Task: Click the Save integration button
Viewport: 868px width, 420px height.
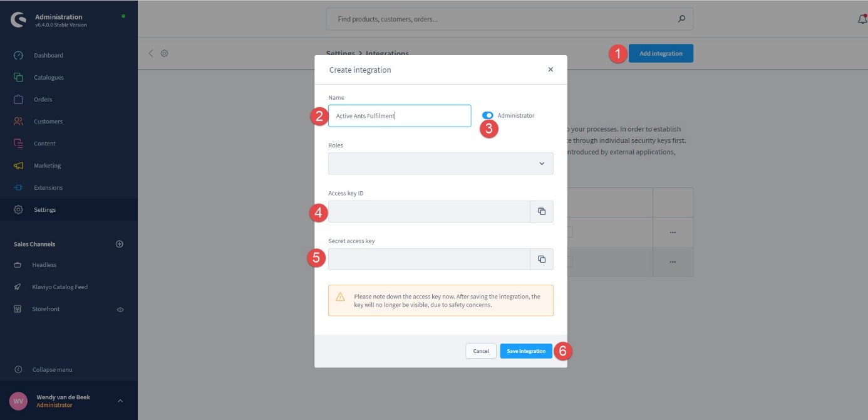Action: pos(526,351)
